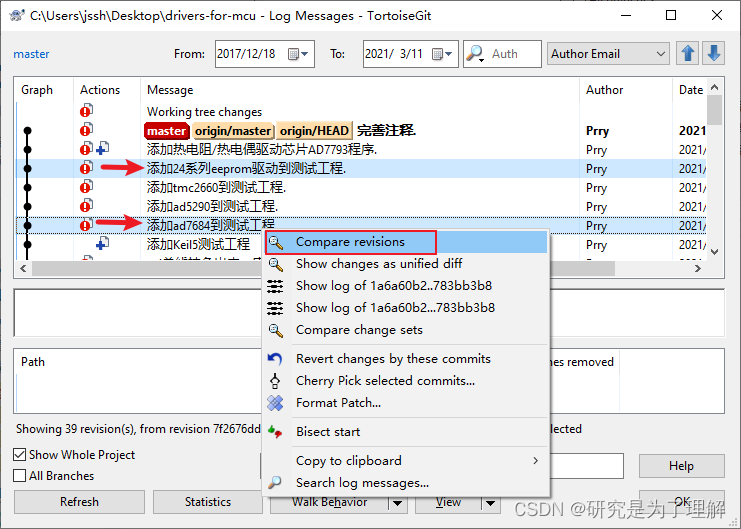The height and width of the screenshot is (529, 741).
Task: Click the Walk Behavior button
Action: (x=329, y=503)
